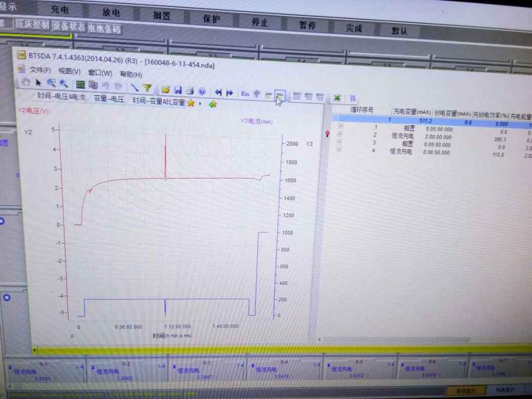
Task: Click 保护 status legend in background window
Action: 212,19
